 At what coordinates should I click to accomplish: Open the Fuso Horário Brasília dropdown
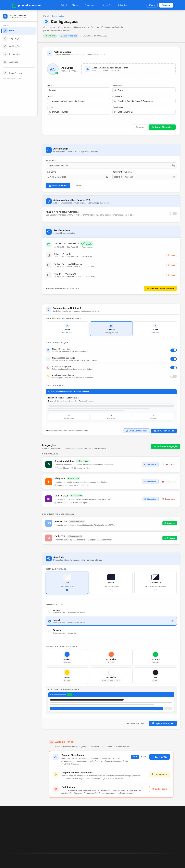coord(144,112)
